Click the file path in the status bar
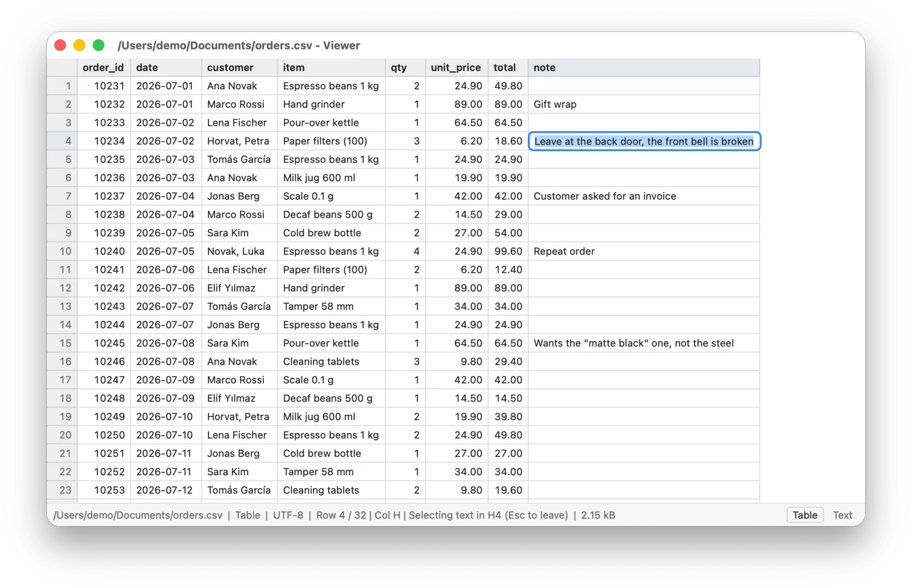Screen dimensions: 912x588 138,515
